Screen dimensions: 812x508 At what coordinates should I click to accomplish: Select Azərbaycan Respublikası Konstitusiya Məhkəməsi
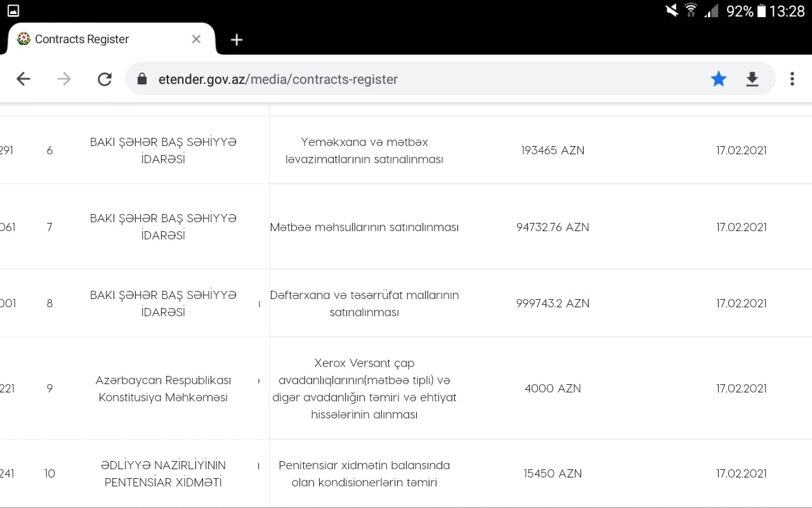pos(163,389)
